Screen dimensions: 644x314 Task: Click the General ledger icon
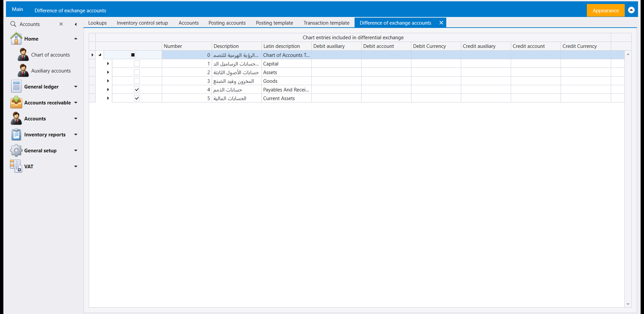[x=16, y=86]
